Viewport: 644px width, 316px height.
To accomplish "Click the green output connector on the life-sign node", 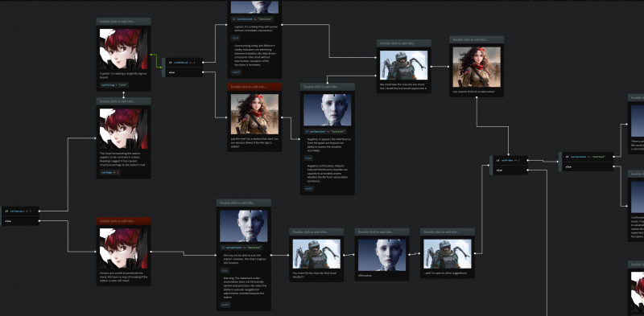I will [x=151, y=55].
